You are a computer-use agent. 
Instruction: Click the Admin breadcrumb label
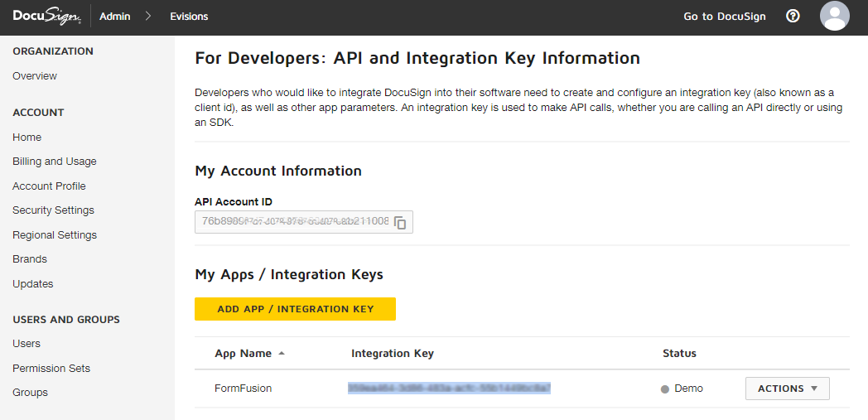pyautogui.click(x=114, y=17)
